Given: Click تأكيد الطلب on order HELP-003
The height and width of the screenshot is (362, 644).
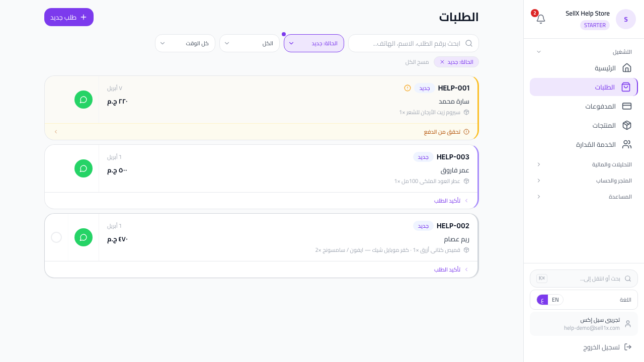Looking at the screenshot, I should [447, 201].
